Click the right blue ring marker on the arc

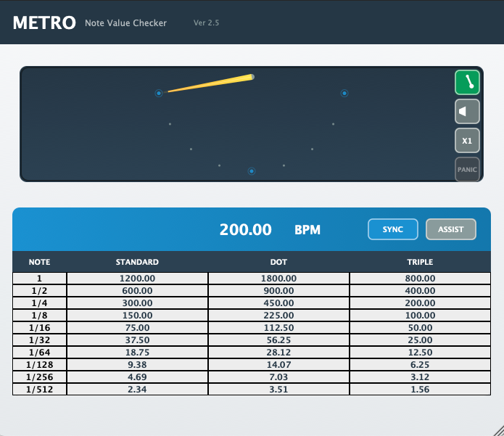pos(344,93)
